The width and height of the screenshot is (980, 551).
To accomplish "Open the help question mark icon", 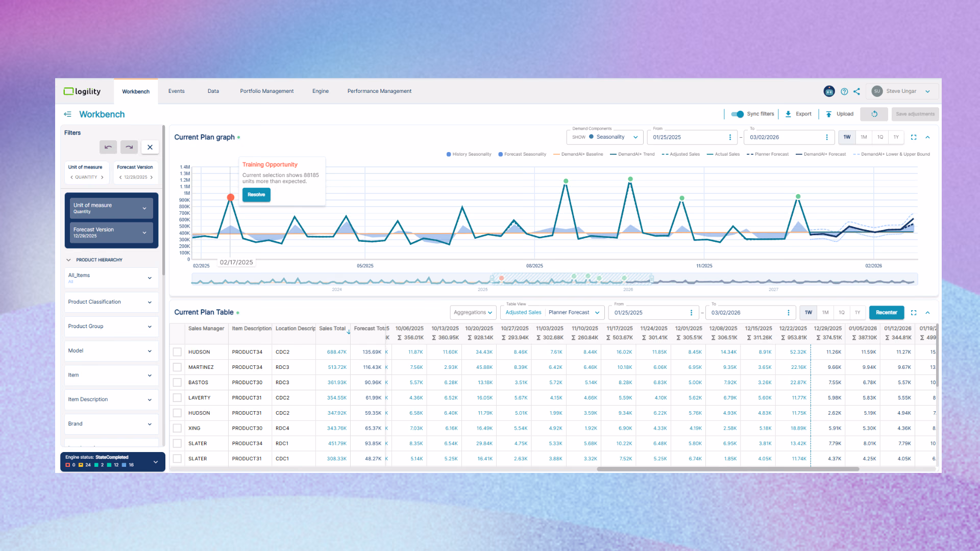I will coord(844,91).
